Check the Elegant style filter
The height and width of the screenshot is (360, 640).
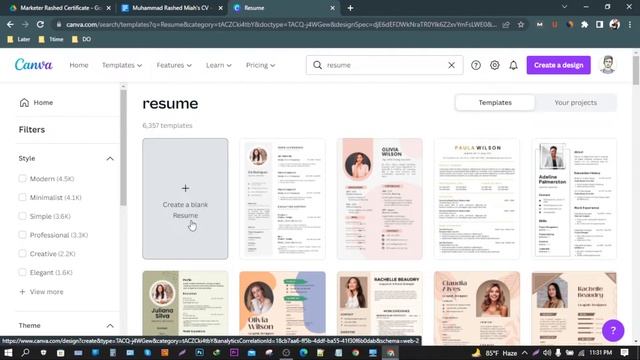click(22, 272)
